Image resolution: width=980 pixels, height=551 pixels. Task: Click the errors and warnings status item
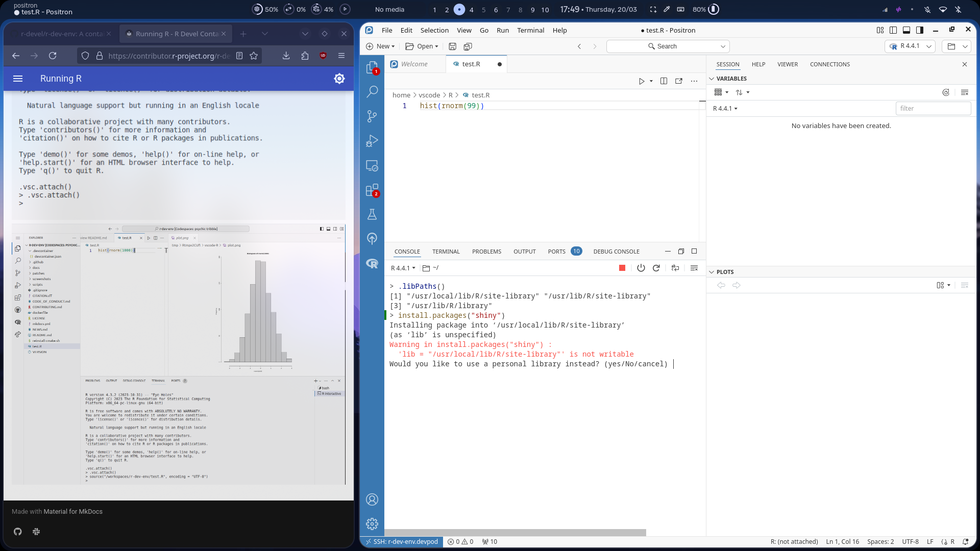pos(460,542)
